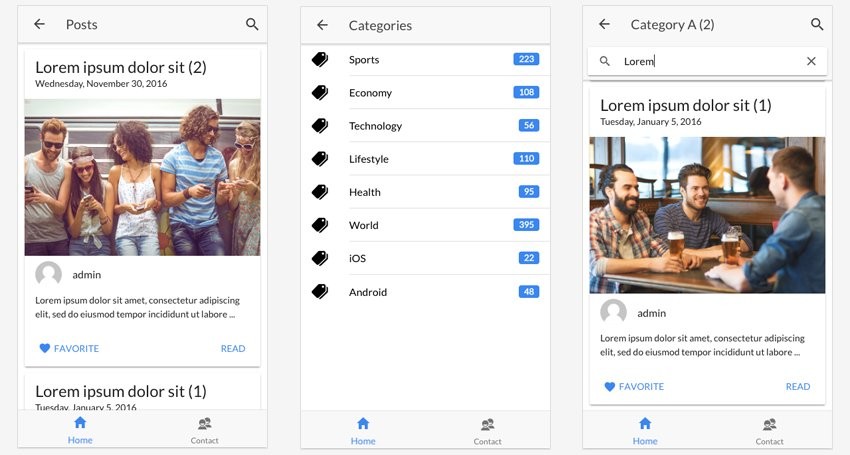Viewport: 850px width, 455px height.
Task: Open the Android category
Action: point(426,292)
